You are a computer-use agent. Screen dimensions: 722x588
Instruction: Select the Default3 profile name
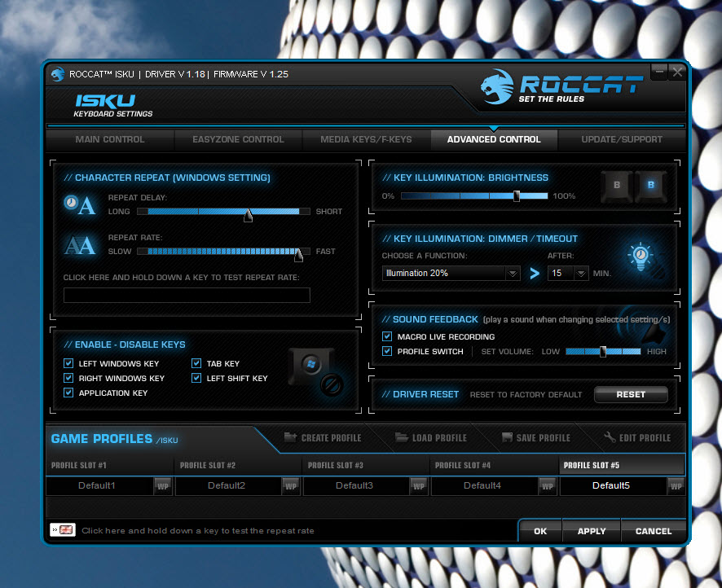(x=354, y=486)
